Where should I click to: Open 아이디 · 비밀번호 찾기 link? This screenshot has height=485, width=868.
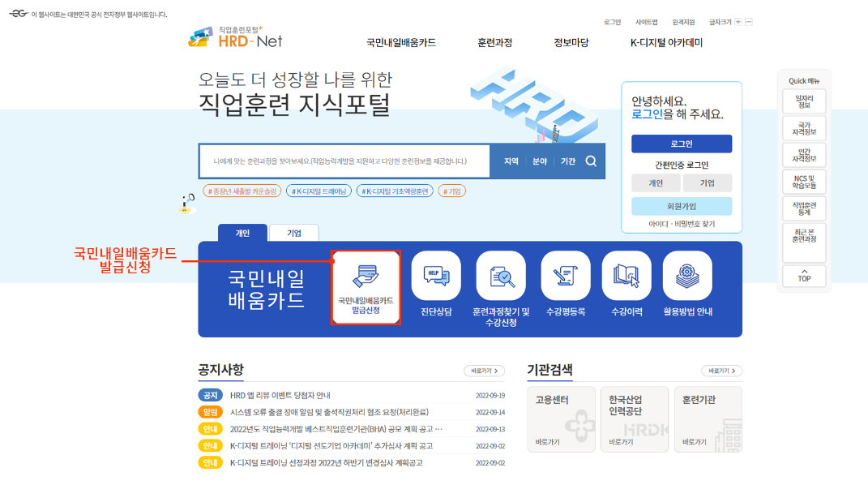682,224
